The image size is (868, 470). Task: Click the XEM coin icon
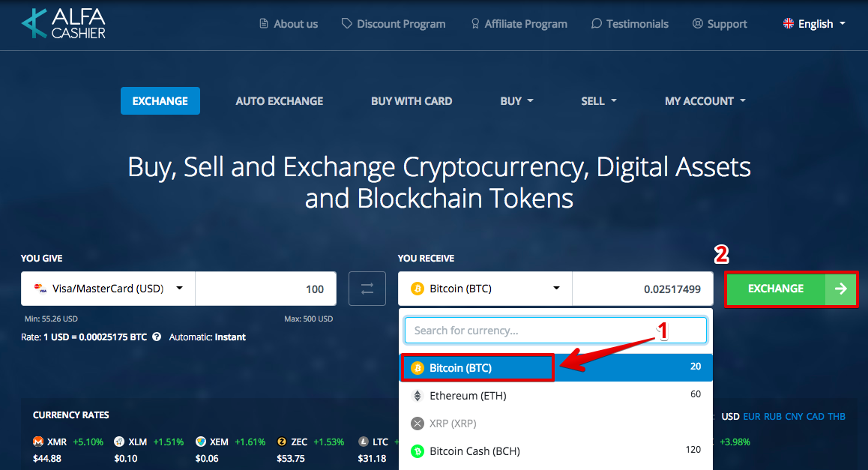(201, 442)
